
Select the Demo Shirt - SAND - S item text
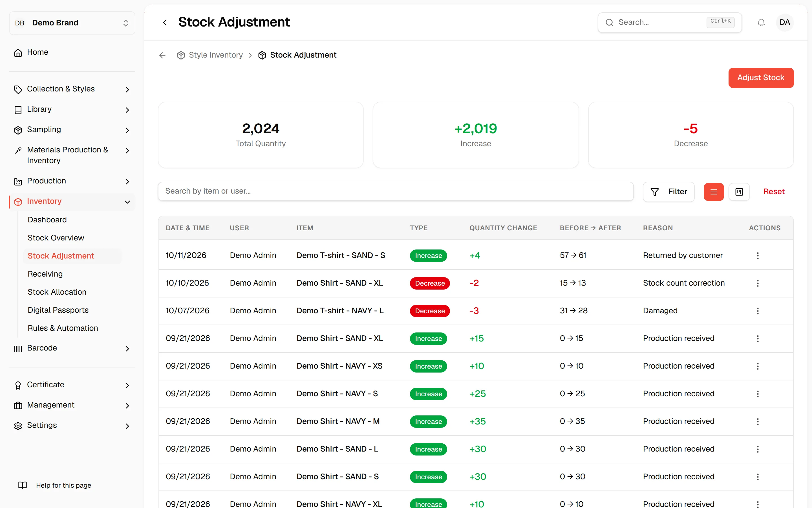pos(337,476)
